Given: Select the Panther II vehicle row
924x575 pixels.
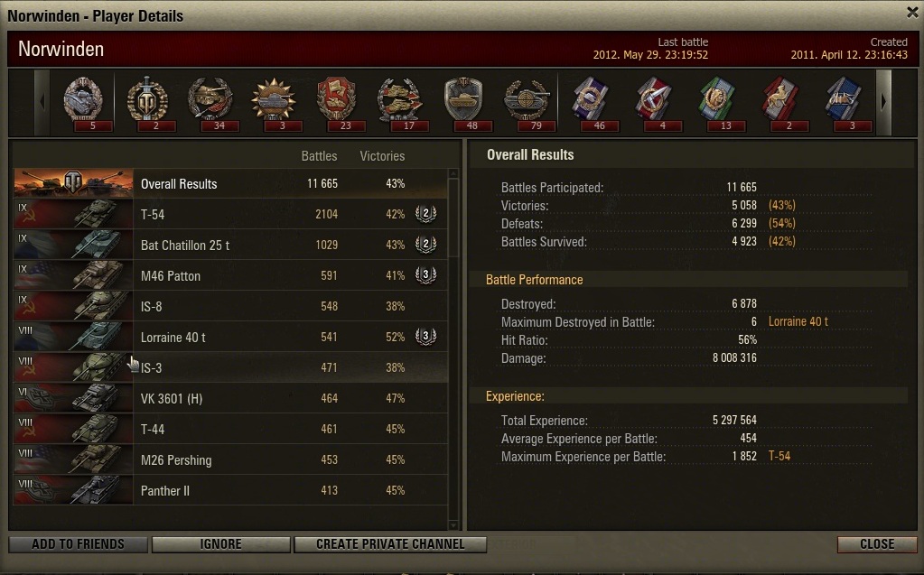Looking at the screenshot, I should (230, 490).
